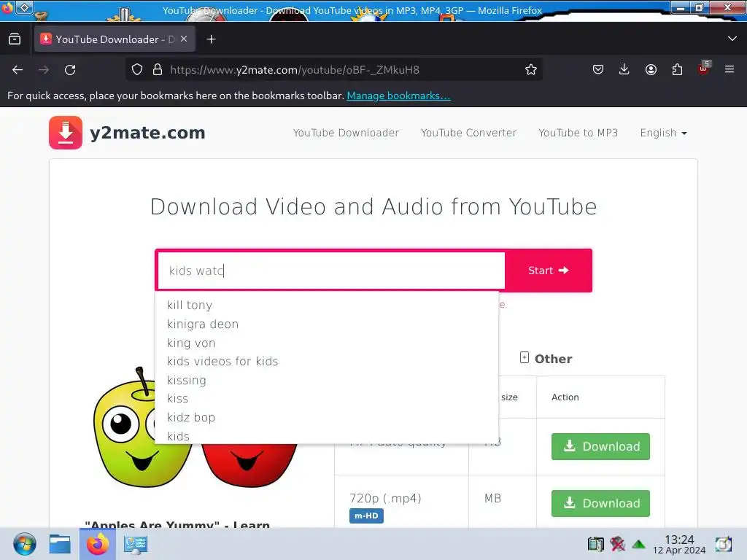This screenshot has height=560, width=747.
Task: Click the y2mate.com site title
Action: (147, 133)
